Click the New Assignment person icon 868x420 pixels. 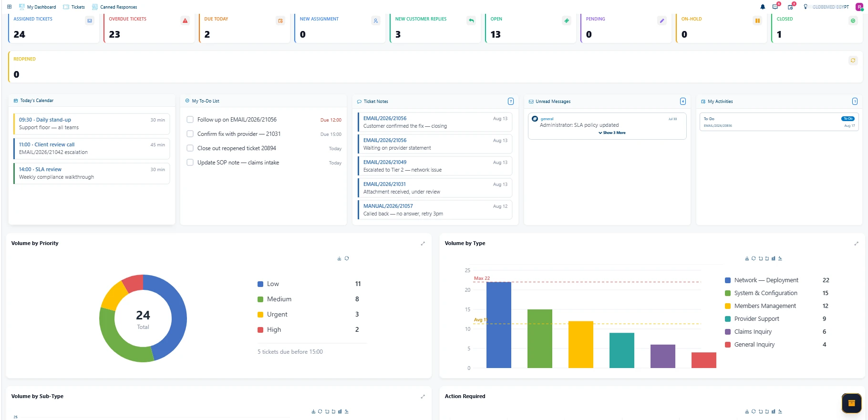pyautogui.click(x=376, y=20)
